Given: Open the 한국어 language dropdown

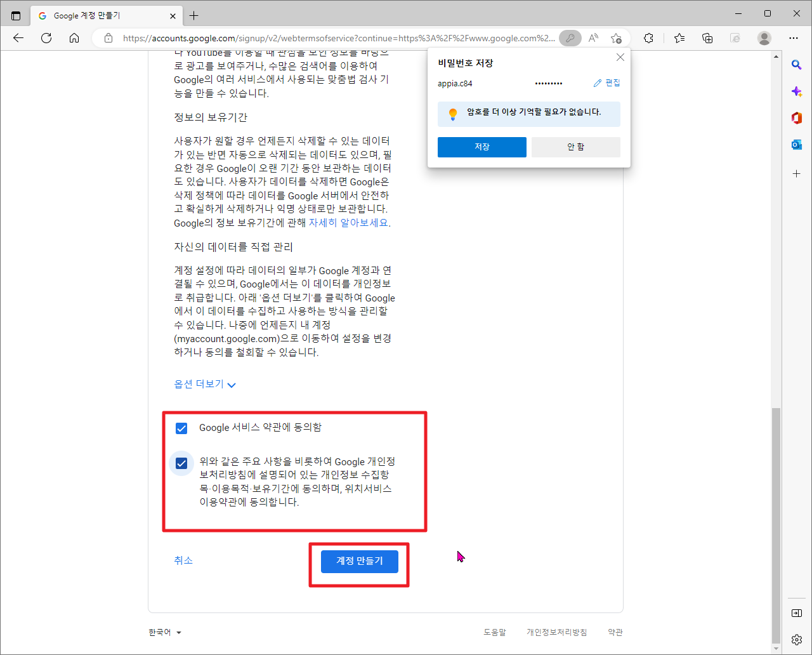Looking at the screenshot, I should click(165, 632).
